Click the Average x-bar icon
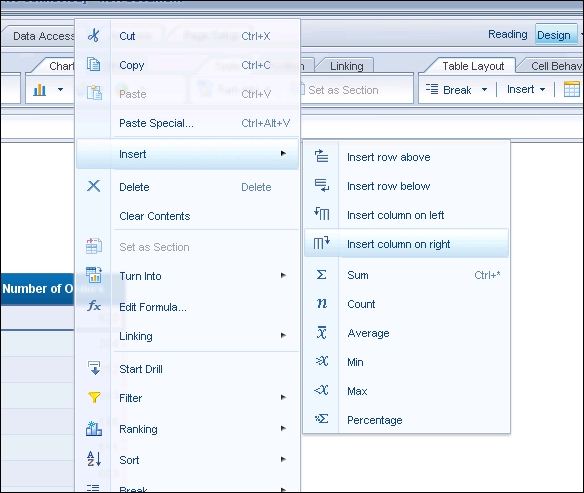Viewport: 584px width, 493px height. pos(321,332)
